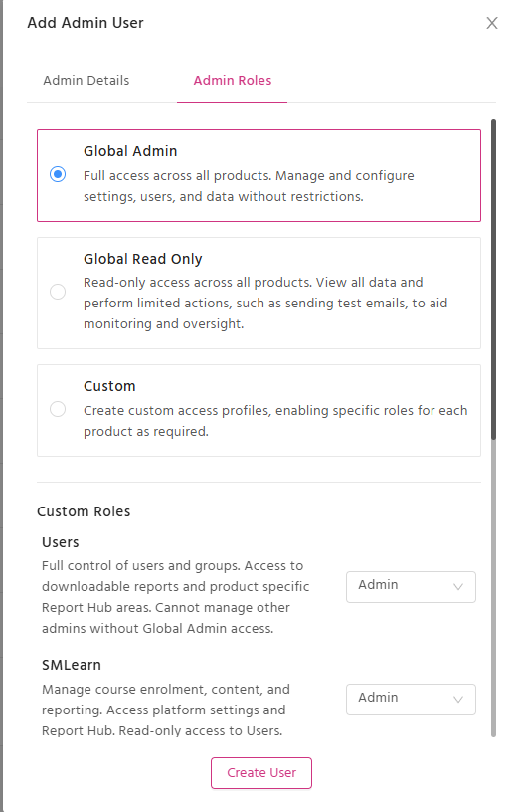The width and height of the screenshot is (518, 812).
Task: Switch to the Admin Details tab
Action: [86, 81]
